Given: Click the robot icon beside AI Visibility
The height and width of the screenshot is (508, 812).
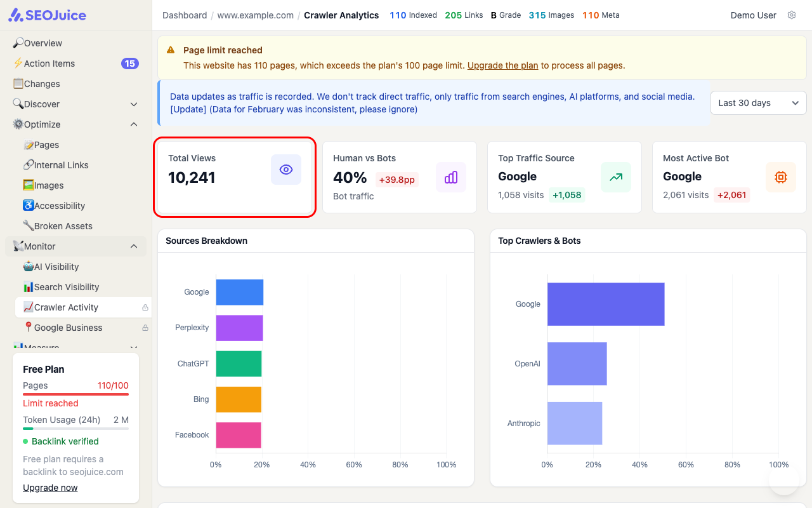Looking at the screenshot, I should point(29,267).
